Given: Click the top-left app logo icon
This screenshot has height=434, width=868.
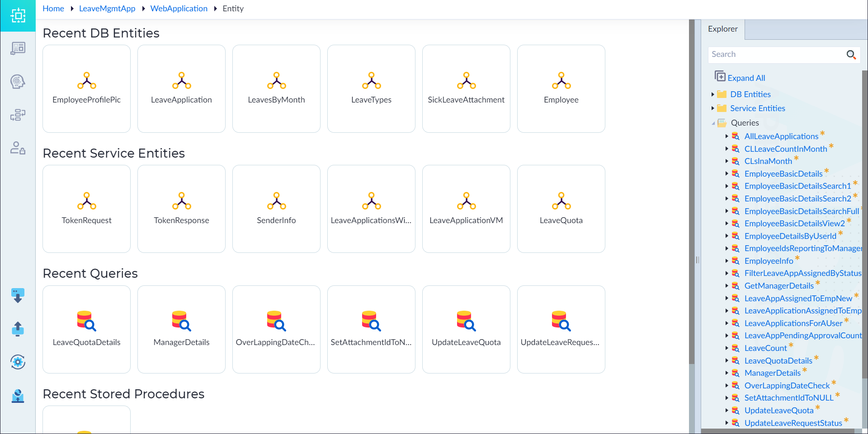Looking at the screenshot, I should (x=18, y=16).
